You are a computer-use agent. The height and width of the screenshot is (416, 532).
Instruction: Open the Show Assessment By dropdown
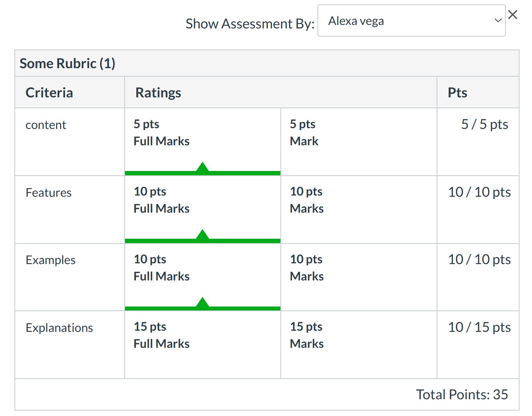[x=411, y=21]
